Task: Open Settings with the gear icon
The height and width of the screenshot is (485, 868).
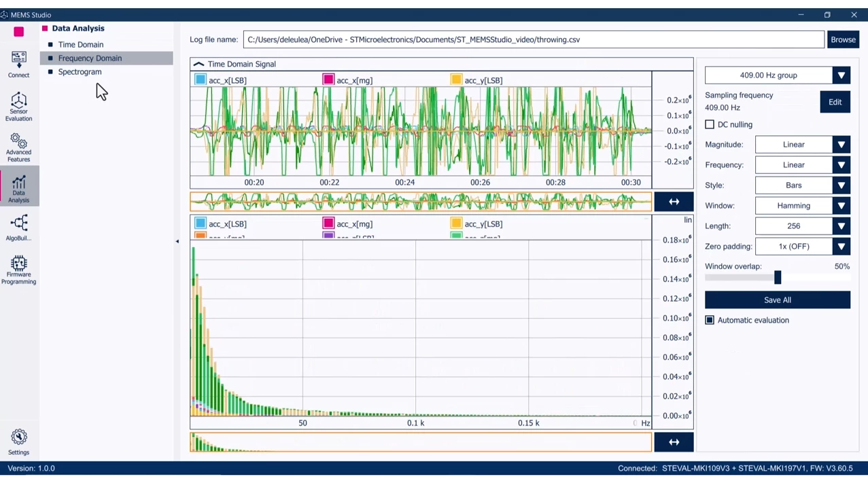Action: (x=18, y=442)
